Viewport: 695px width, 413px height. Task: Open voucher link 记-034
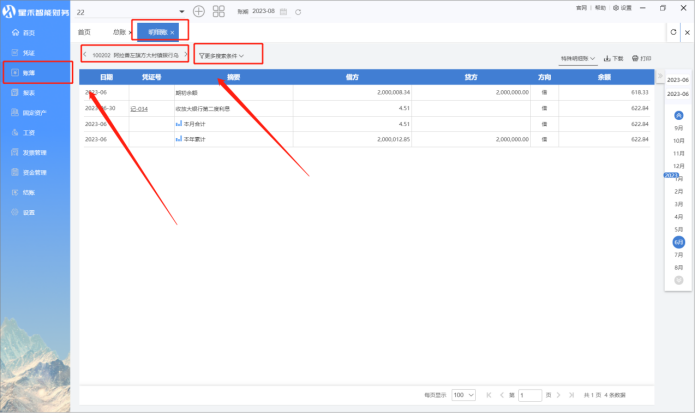point(139,108)
